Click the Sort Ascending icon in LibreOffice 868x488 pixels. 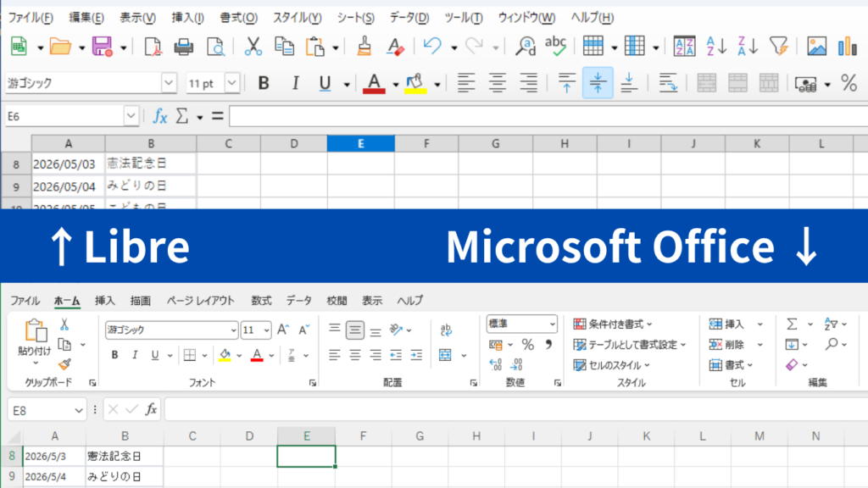pos(716,47)
